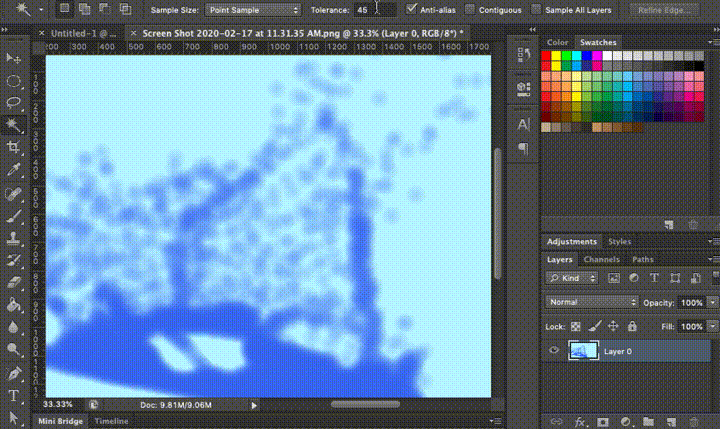This screenshot has height=429, width=720.
Task: Add a layer mask to Layer 0
Action: 603,422
